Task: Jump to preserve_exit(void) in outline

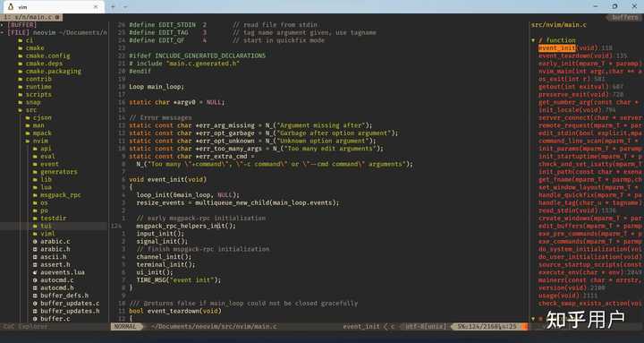Action: point(580,95)
